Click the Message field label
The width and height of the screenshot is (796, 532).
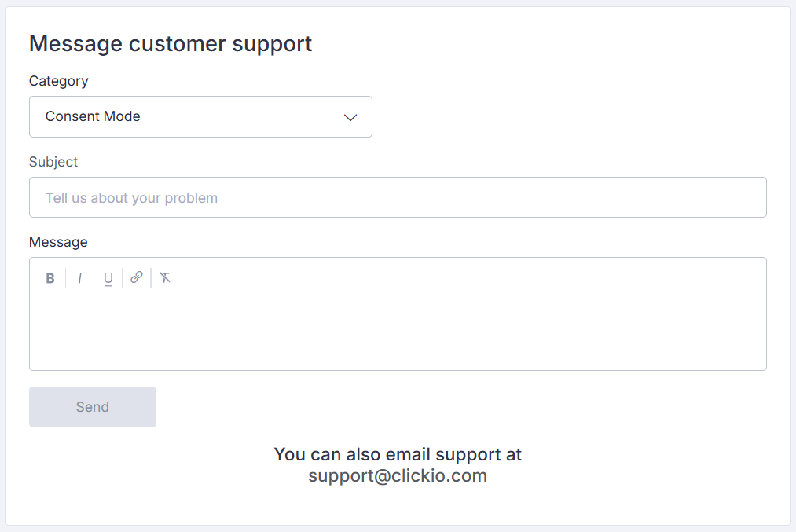pyautogui.click(x=58, y=242)
